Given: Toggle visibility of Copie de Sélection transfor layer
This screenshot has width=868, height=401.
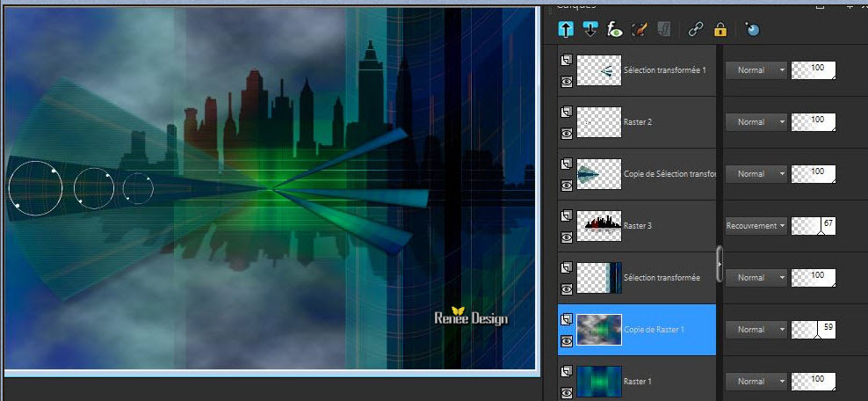Looking at the screenshot, I should [x=567, y=185].
